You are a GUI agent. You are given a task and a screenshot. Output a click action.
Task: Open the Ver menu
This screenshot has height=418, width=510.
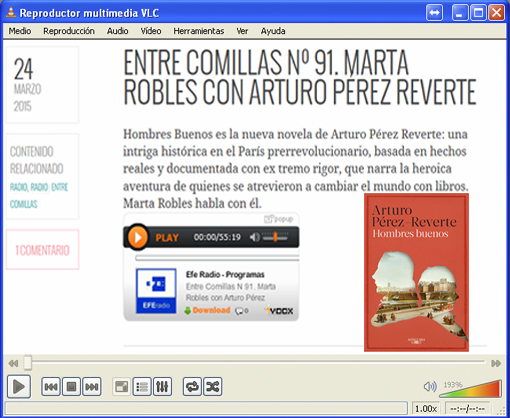tap(242, 31)
